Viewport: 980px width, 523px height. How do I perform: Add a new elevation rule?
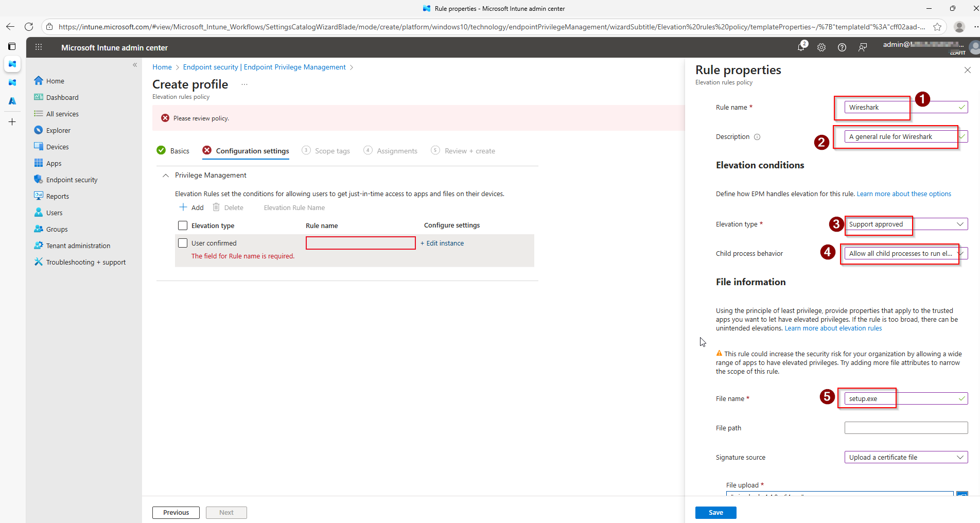coord(191,207)
